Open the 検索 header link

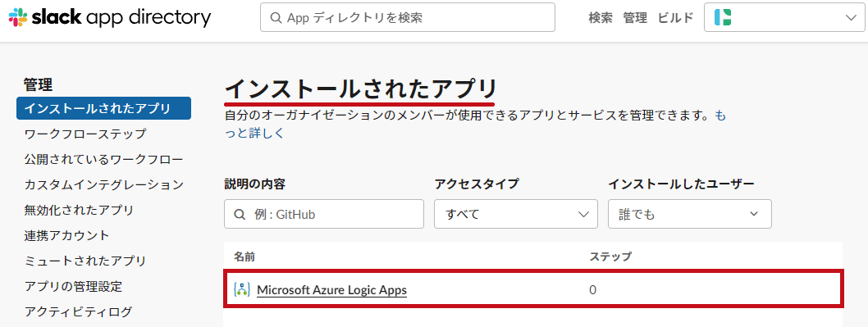(600, 18)
